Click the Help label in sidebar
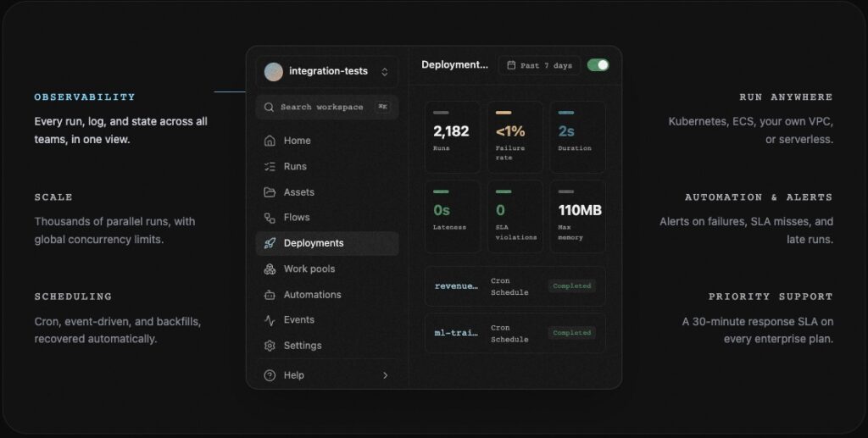Viewport: 868px width, 438px height. coord(294,375)
